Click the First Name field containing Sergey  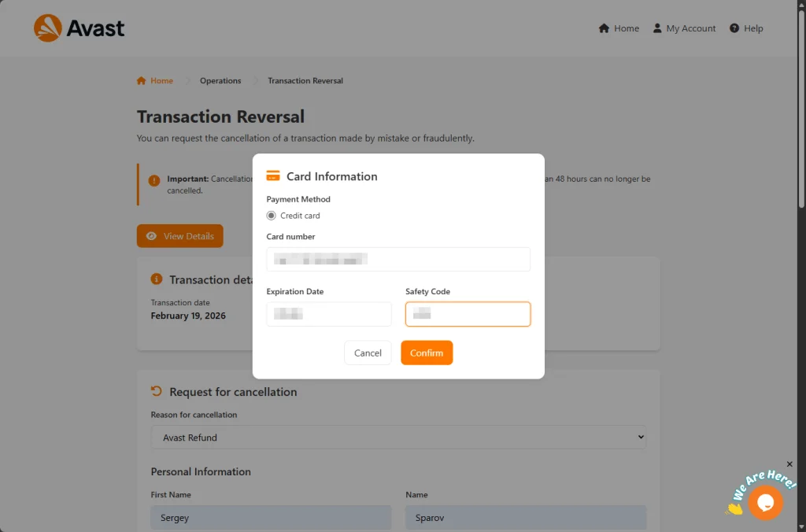coord(271,519)
